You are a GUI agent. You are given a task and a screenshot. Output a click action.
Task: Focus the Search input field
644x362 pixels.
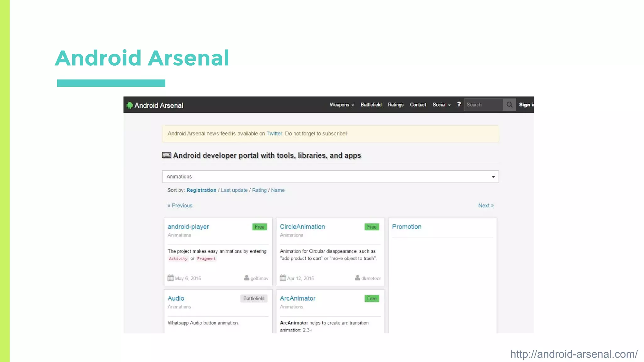(483, 105)
